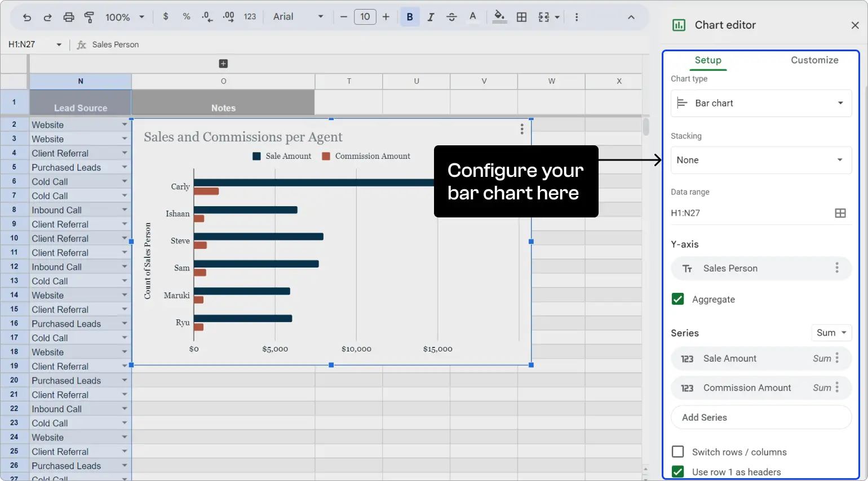Format as currency with dollar icon
Screen dimensions: 868x481
pyautogui.click(x=166, y=16)
